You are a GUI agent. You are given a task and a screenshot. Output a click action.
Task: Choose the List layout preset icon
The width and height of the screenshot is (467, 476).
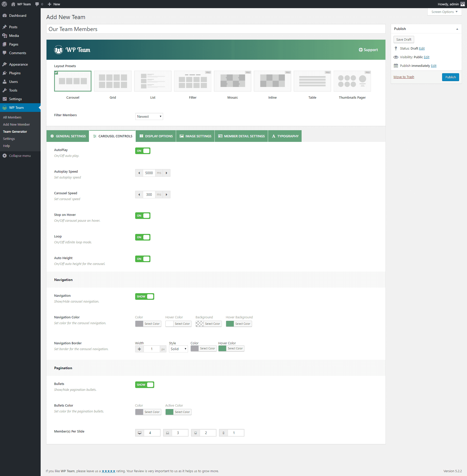click(153, 81)
